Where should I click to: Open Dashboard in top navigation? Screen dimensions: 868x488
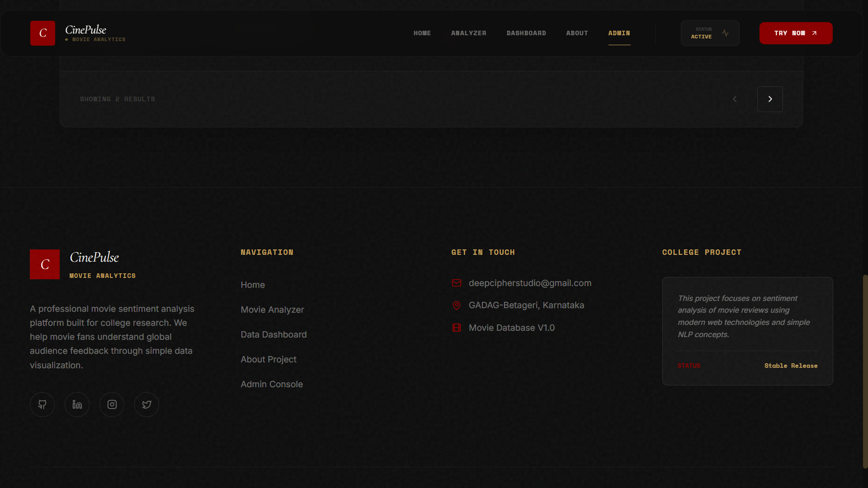click(526, 33)
